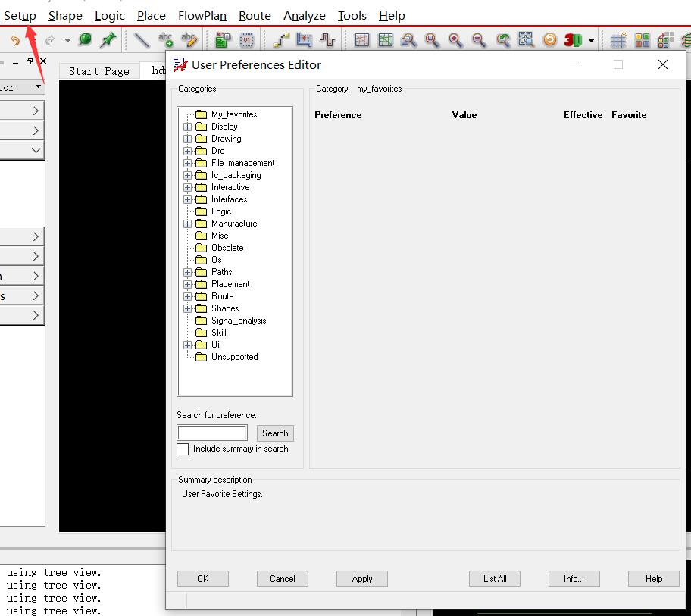The height and width of the screenshot is (616, 691).
Task: Open the Setup menu
Action: coord(20,16)
